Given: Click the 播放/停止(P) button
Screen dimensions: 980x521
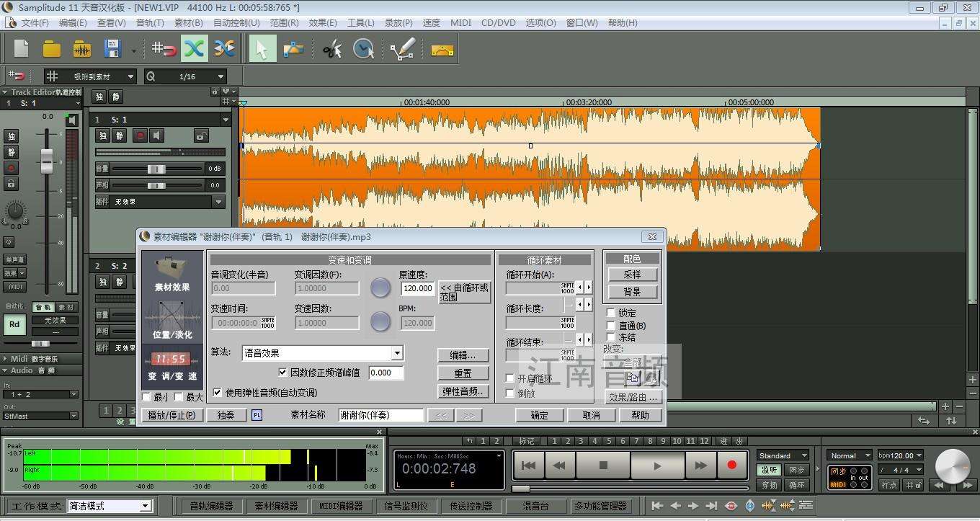Looking at the screenshot, I should [171, 415].
